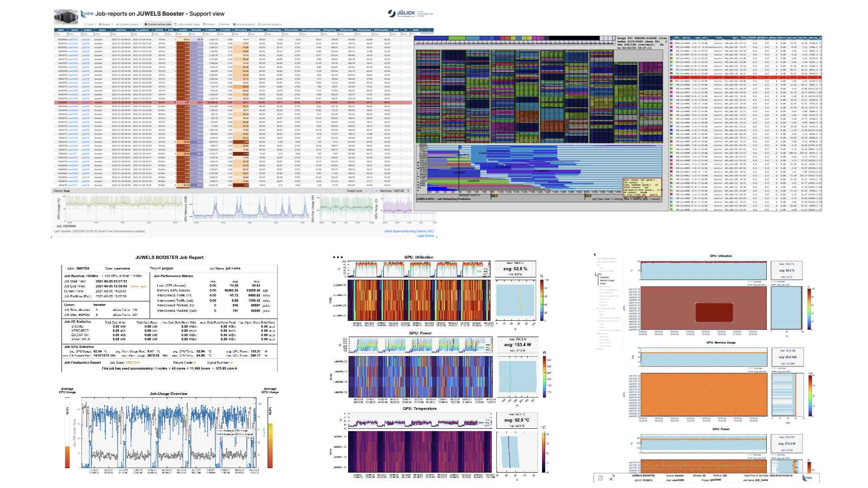Increase graph size with down chevron
The width and height of the screenshot is (868, 488).
tap(371, 191)
